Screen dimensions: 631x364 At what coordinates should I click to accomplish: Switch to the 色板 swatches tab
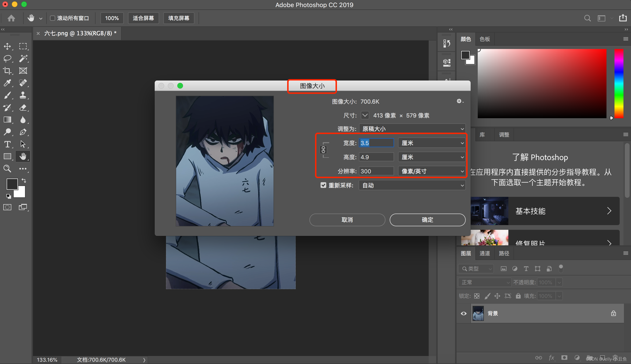pos(485,39)
